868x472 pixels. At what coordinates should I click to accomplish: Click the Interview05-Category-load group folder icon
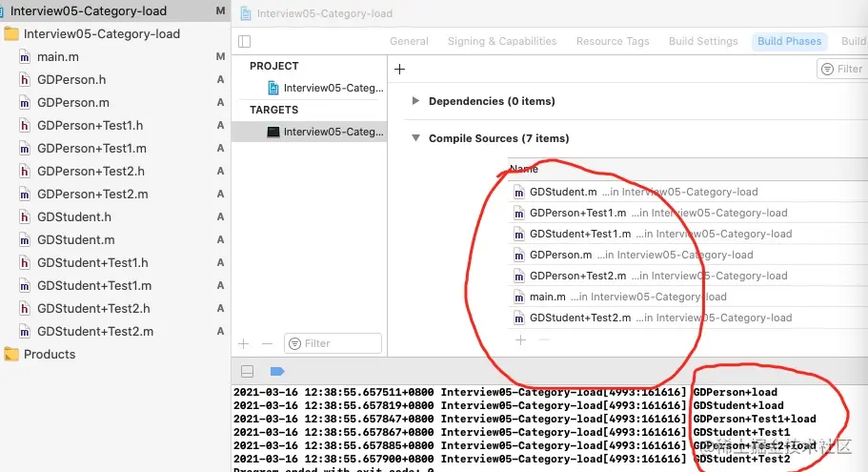click(11, 33)
